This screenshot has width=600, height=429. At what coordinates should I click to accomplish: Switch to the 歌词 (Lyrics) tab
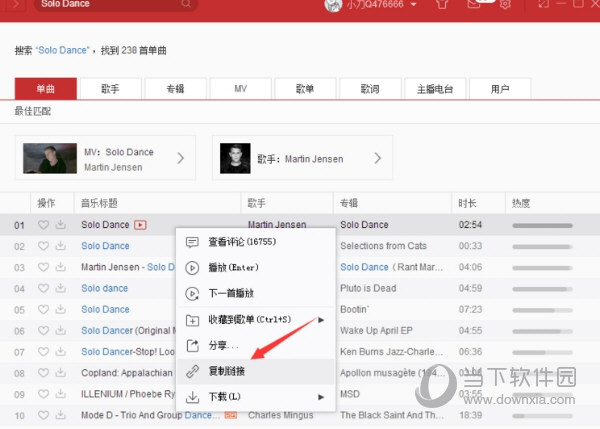370,89
